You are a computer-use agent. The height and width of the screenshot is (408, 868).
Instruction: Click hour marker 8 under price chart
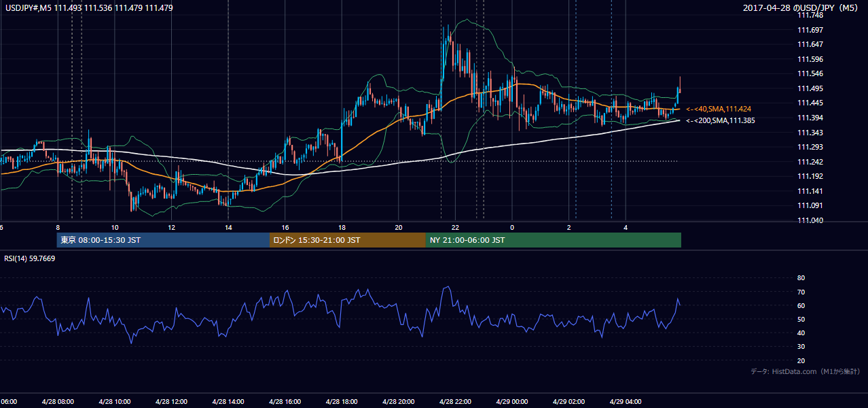pos(58,227)
